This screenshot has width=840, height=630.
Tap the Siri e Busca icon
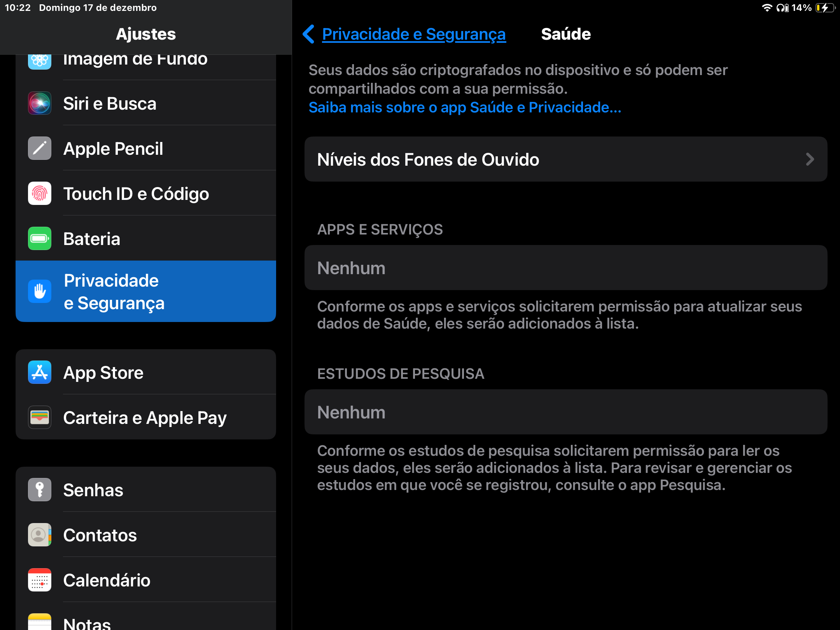pos(39,103)
